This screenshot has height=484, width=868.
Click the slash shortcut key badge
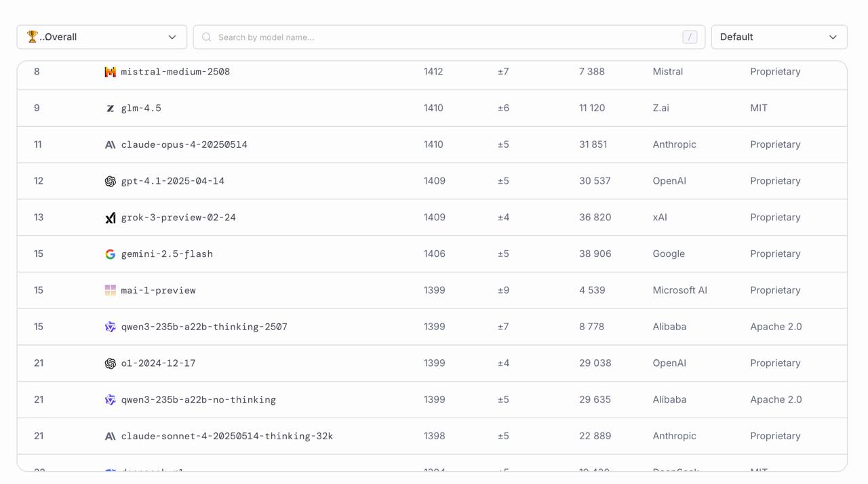tap(690, 37)
